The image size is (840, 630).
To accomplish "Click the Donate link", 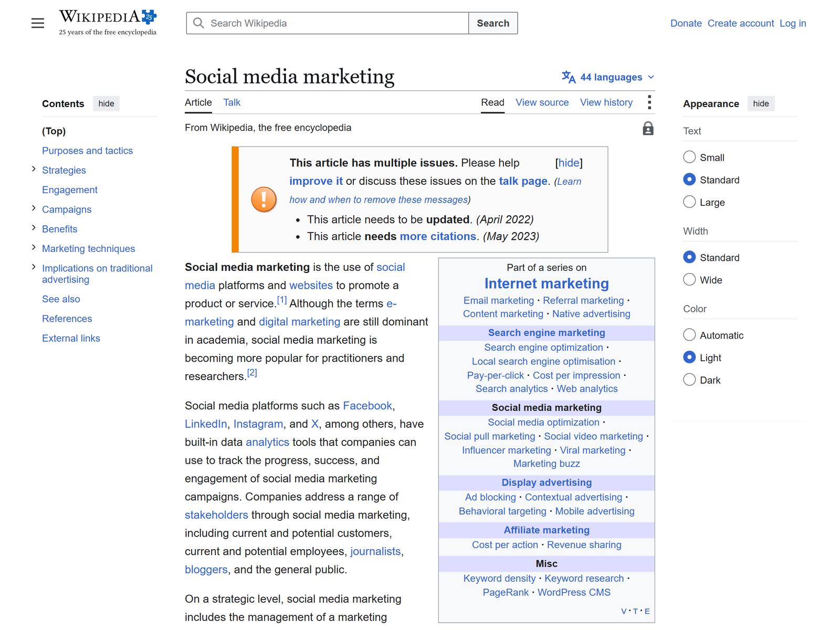I will click(686, 23).
